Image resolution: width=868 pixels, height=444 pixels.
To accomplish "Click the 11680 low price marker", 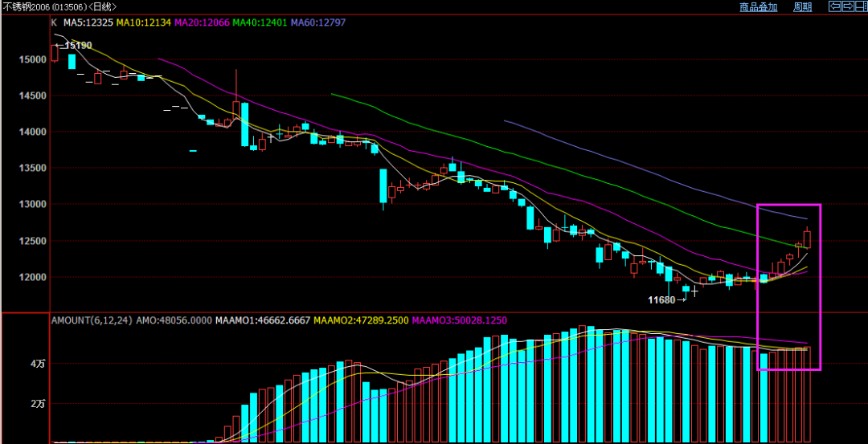I will (x=663, y=299).
